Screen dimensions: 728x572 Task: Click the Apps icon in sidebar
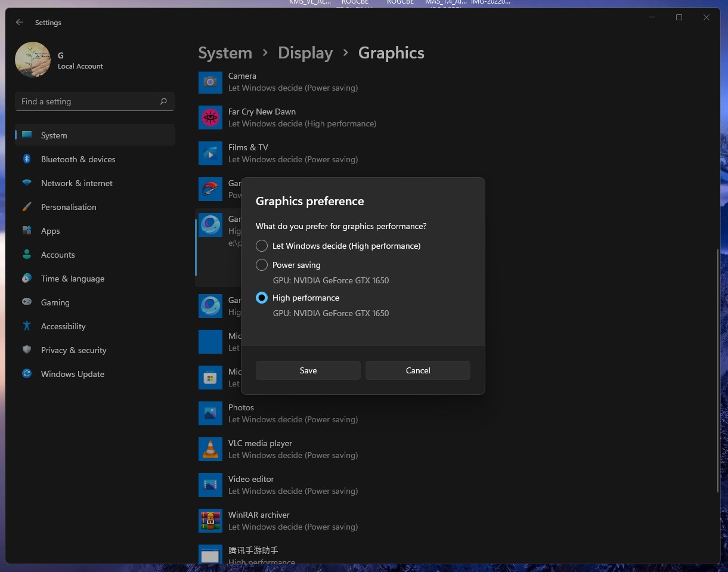(x=27, y=230)
